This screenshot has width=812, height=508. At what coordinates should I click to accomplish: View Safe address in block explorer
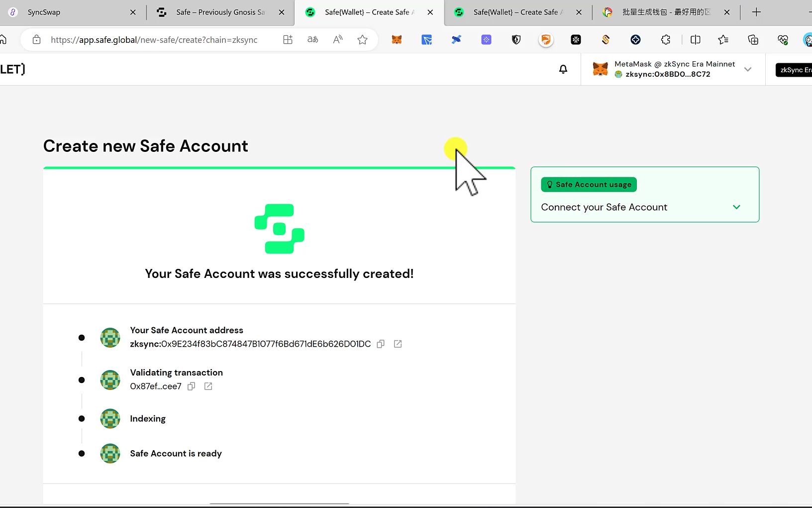click(x=398, y=344)
